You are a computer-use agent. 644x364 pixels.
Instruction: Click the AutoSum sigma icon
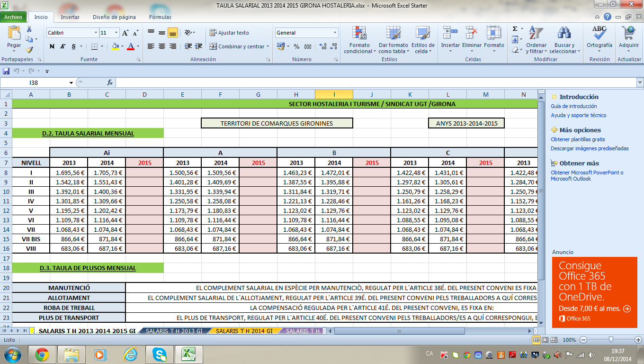(515, 29)
